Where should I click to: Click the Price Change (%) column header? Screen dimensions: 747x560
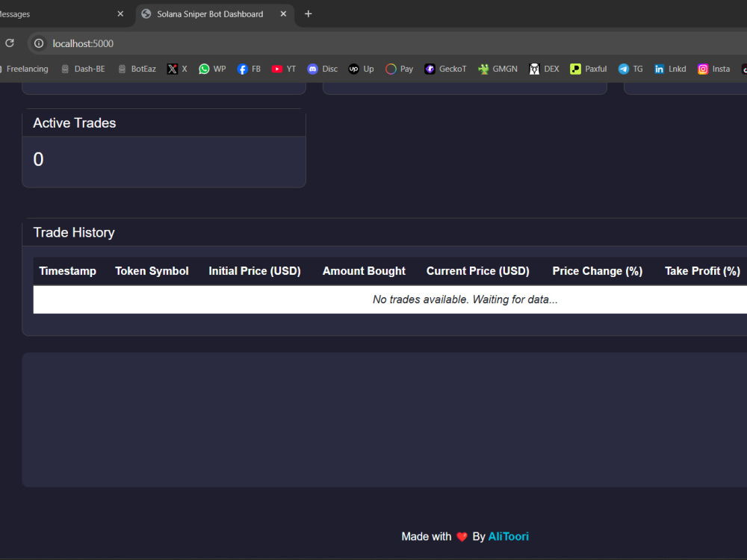(x=598, y=271)
